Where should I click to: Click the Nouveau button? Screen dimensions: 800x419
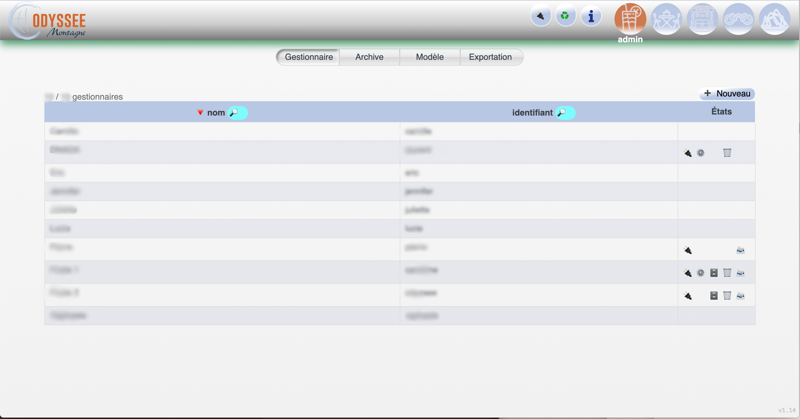pos(727,94)
